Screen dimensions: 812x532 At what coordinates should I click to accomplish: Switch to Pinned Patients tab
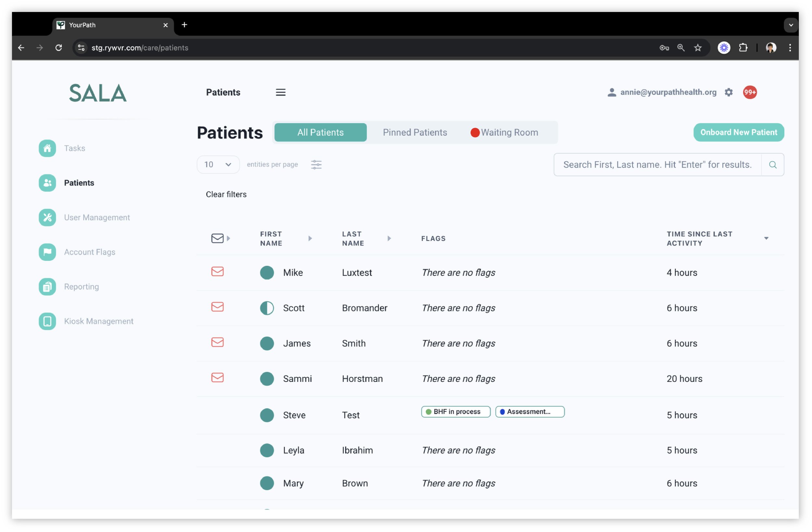point(414,133)
